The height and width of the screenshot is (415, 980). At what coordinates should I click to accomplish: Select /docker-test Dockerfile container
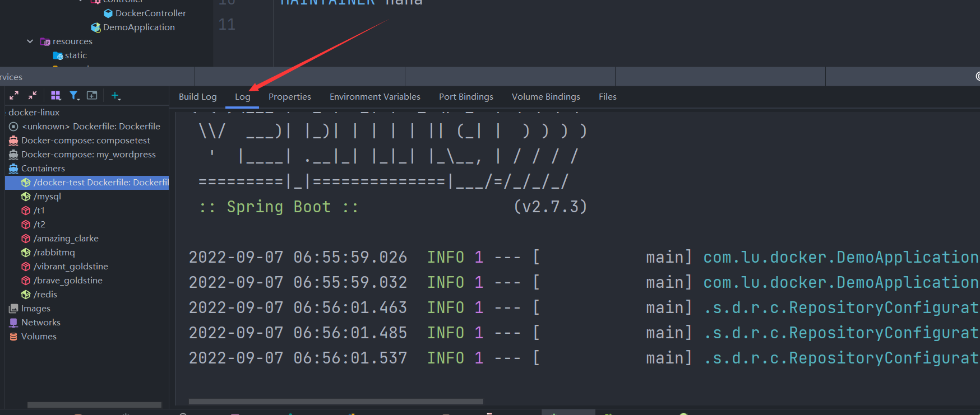87,183
